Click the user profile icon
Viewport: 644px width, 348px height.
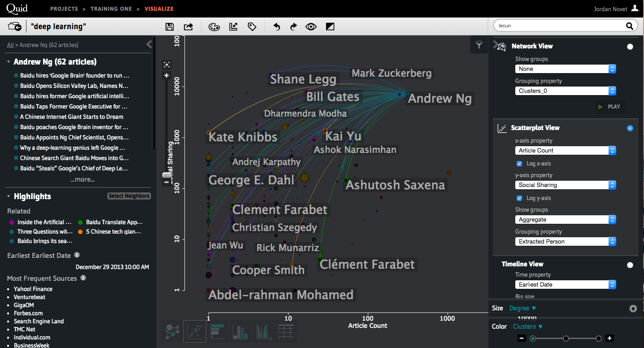[x=635, y=8]
